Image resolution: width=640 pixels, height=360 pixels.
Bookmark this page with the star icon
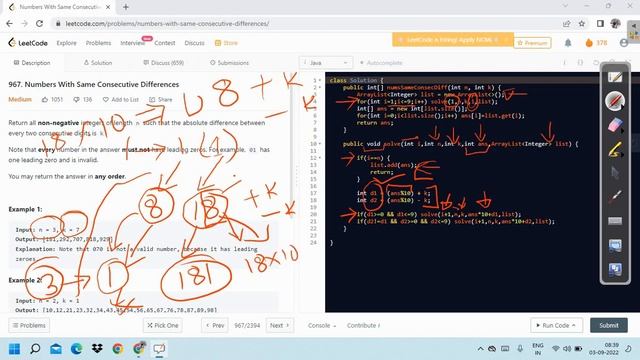click(x=582, y=24)
